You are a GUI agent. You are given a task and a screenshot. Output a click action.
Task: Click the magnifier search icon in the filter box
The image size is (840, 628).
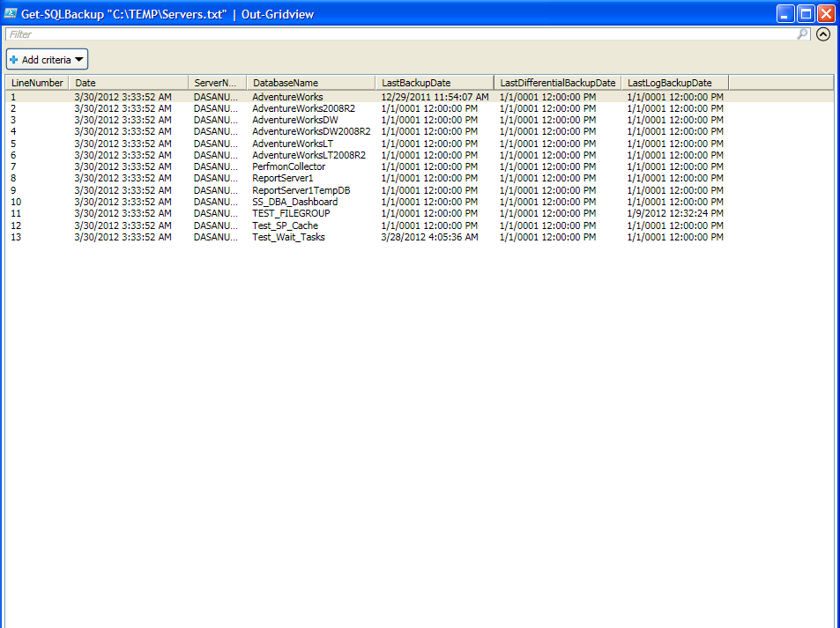click(x=802, y=34)
